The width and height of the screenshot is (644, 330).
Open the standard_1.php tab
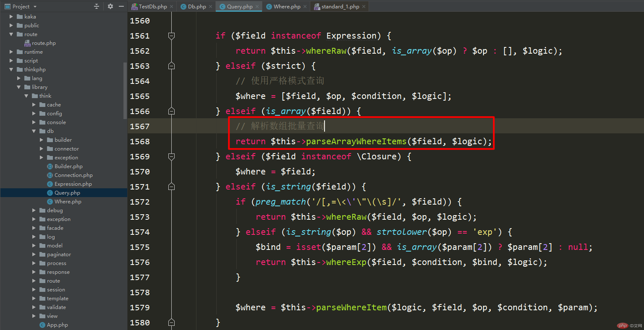340,6
